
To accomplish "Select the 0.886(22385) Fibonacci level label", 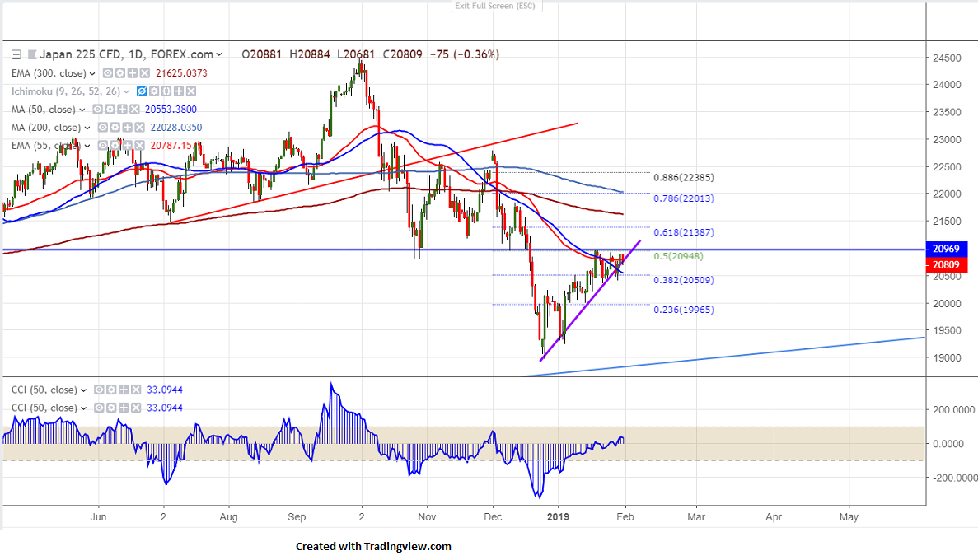I will 684,177.
